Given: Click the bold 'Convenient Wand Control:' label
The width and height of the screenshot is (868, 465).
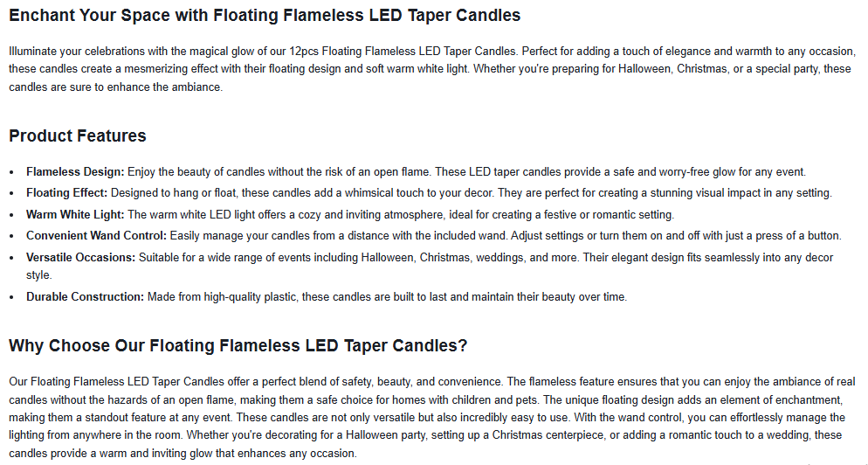Looking at the screenshot, I should click(96, 236).
